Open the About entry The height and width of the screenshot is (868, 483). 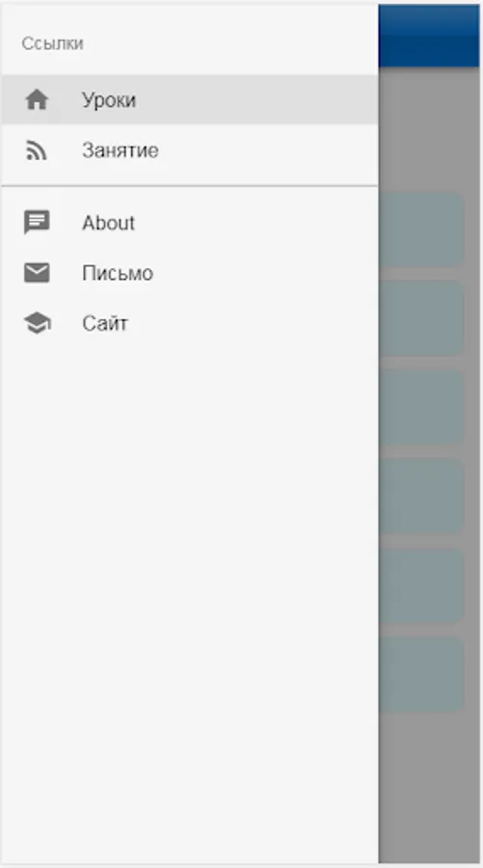[x=190, y=223]
